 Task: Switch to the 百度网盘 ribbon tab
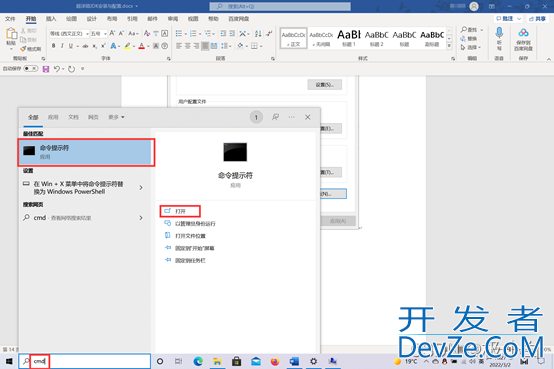click(238, 19)
